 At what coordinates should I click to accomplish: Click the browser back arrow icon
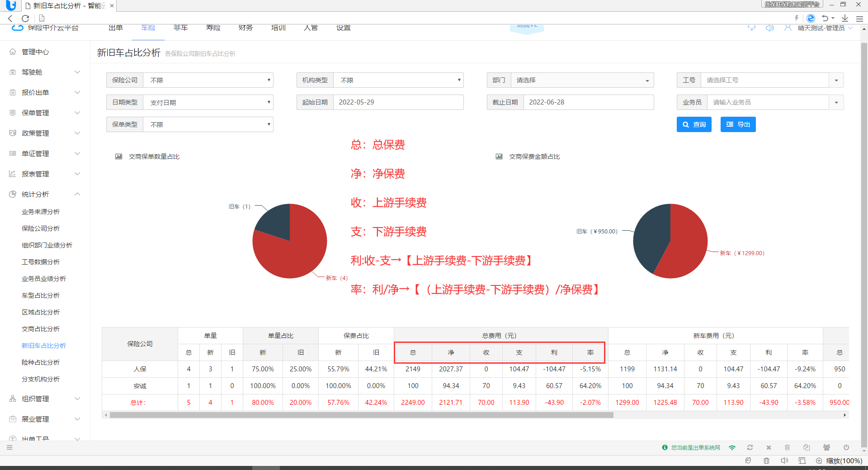pyautogui.click(x=10, y=18)
